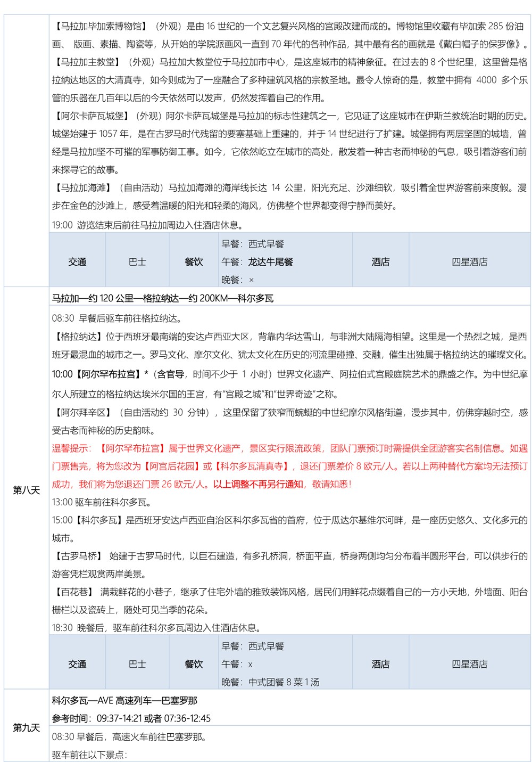532x762 pixels.
Task: Click the 第九天 day cell
Action: point(26,727)
